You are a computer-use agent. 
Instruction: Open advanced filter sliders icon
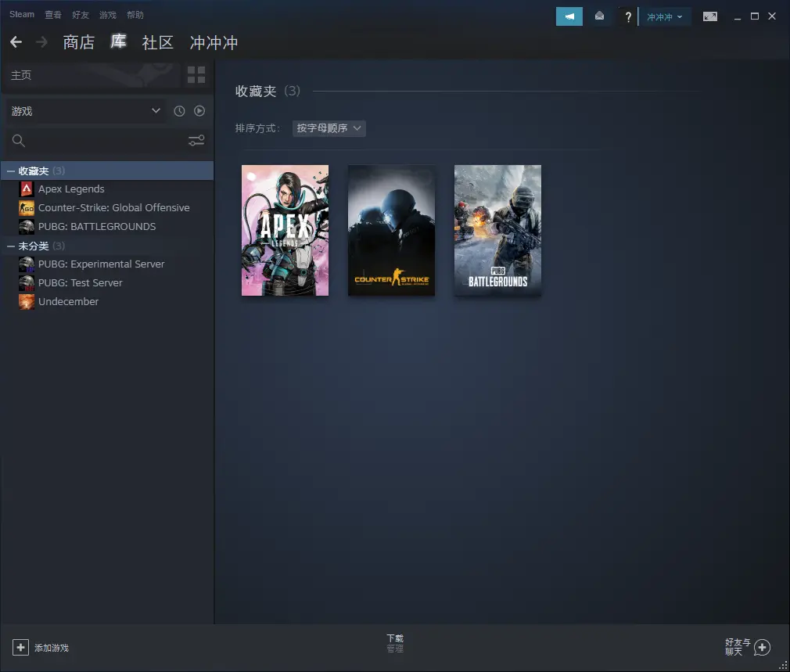click(x=196, y=141)
